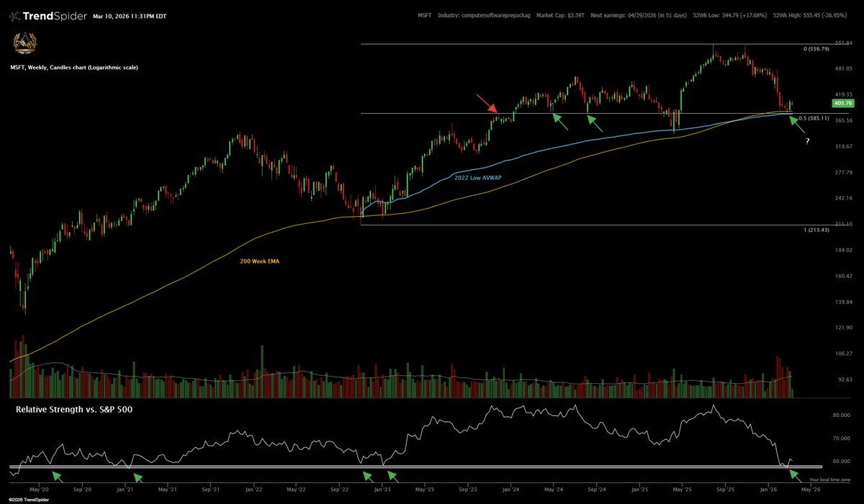This screenshot has width=864, height=504.
Task: Click the May '24 date on the time axis
Action: pos(553,489)
